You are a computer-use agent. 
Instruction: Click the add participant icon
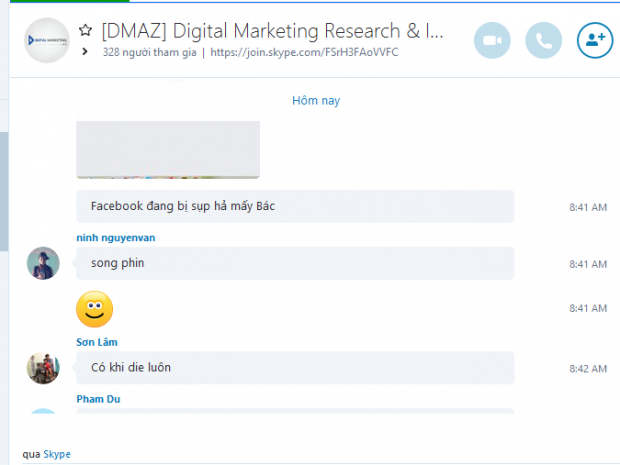coord(596,41)
